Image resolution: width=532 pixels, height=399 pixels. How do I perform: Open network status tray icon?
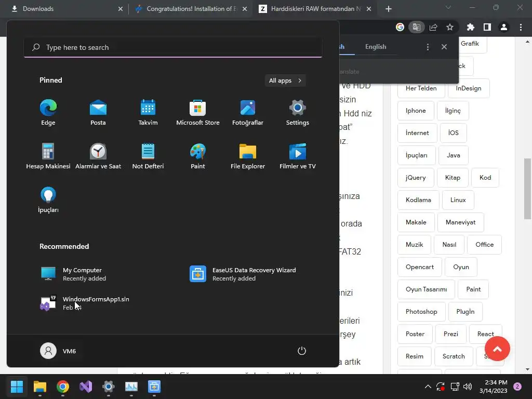(455, 387)
